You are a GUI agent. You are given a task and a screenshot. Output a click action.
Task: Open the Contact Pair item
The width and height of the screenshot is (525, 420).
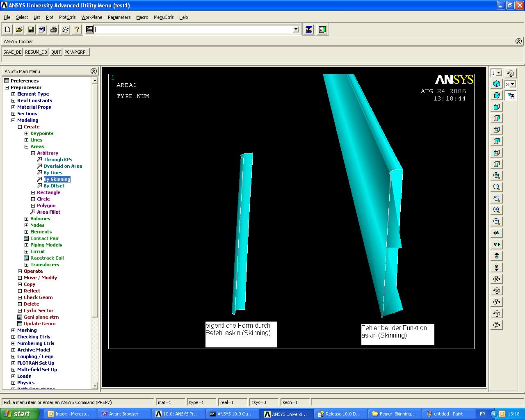coord(44,238)
